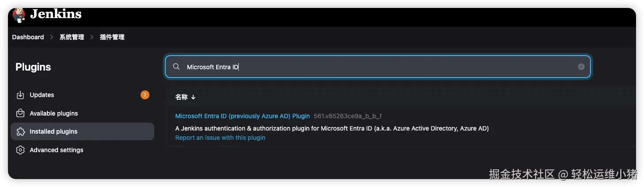Expand the chevron after 系统管理 breadcrumb
Image resolution: width=644 pixels, height=187 pixels.
coord(92,37)
